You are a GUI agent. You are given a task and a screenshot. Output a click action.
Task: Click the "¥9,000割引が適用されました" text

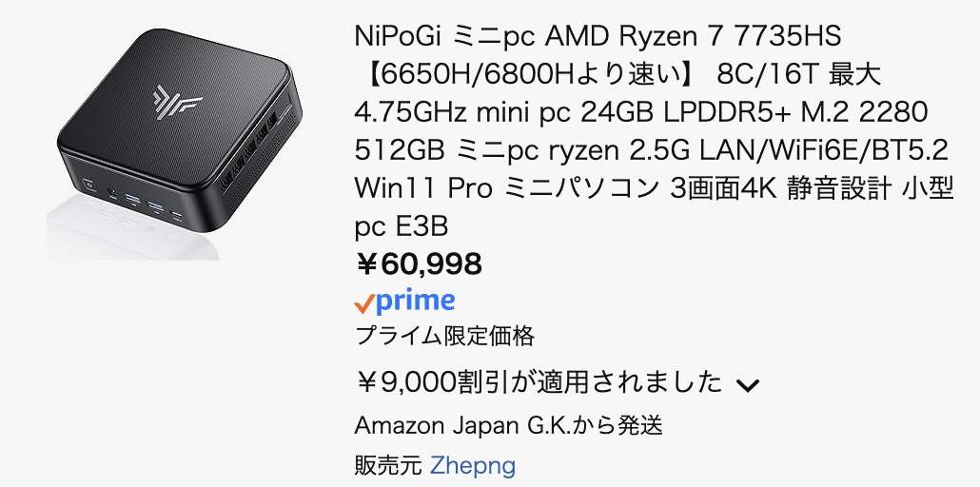pos(539,383)
